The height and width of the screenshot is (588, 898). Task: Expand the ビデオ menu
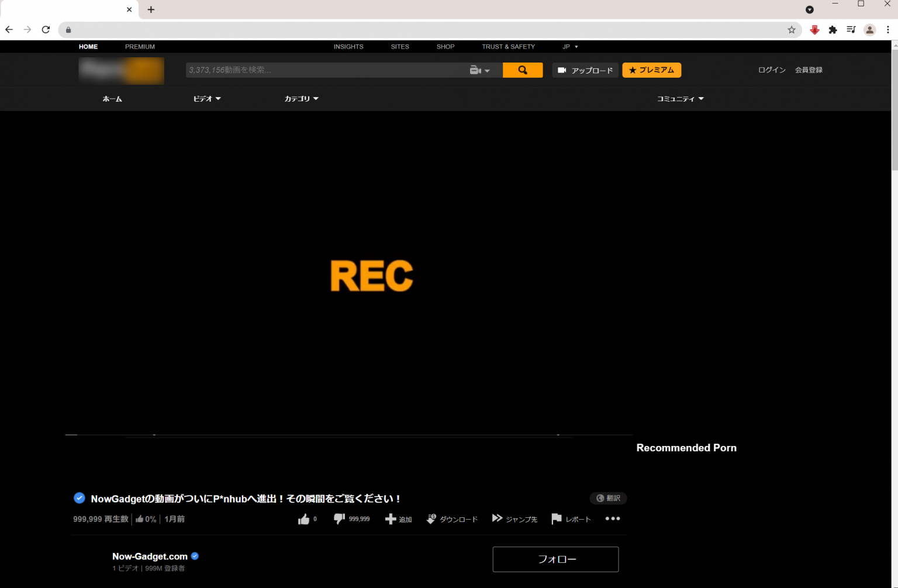pos(207,99)
